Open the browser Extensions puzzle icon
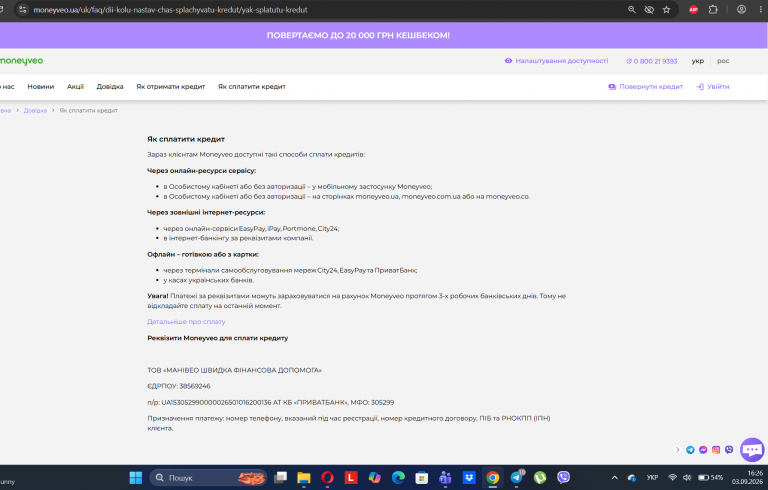Screen dimensions: 768x490 [x=713, y=9]
